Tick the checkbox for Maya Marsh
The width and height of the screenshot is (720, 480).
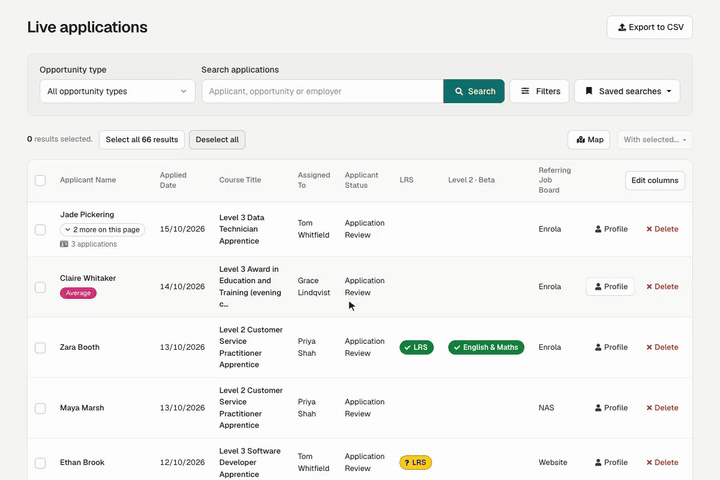40,408
